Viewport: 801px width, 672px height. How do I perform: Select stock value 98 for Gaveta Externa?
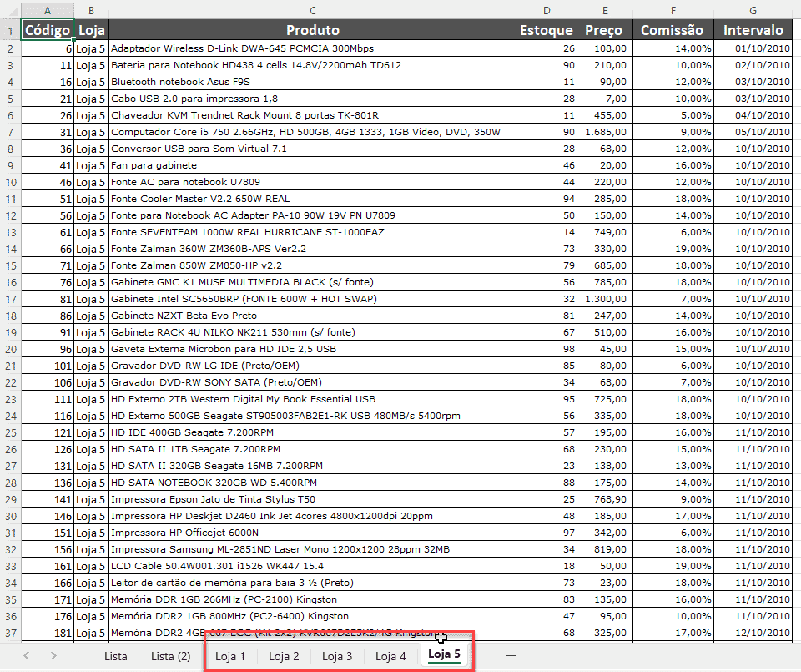pyautogui.click(x=547, y=349)
